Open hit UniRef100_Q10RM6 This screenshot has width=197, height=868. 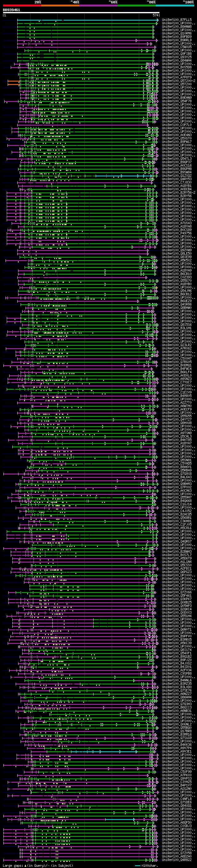click(177, 33)
